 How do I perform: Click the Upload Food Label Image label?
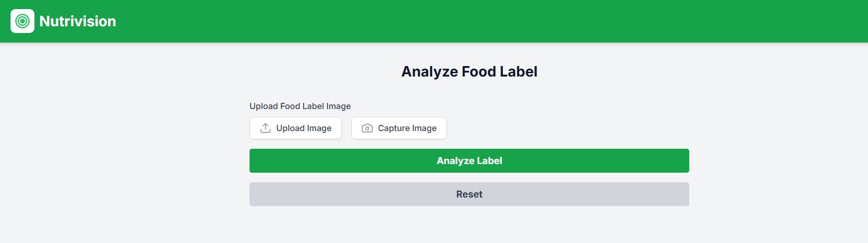pyautogui.click(x=300, y=106)
